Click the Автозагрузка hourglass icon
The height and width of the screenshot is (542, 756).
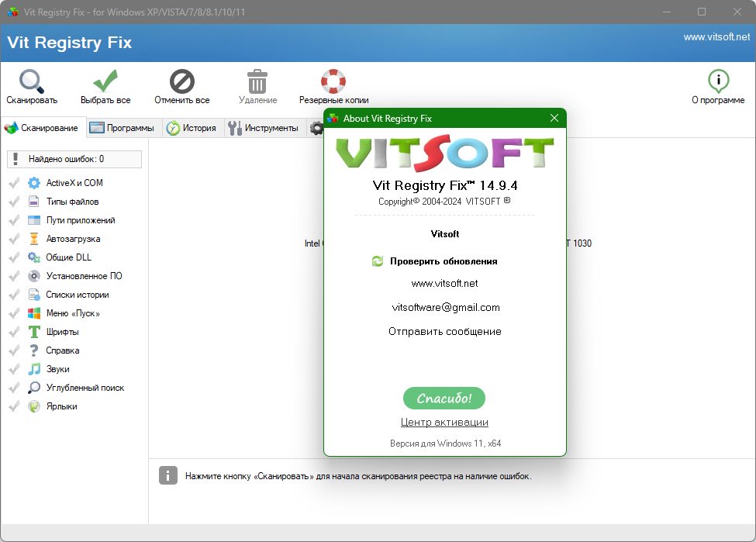click(x=34, y=239)
